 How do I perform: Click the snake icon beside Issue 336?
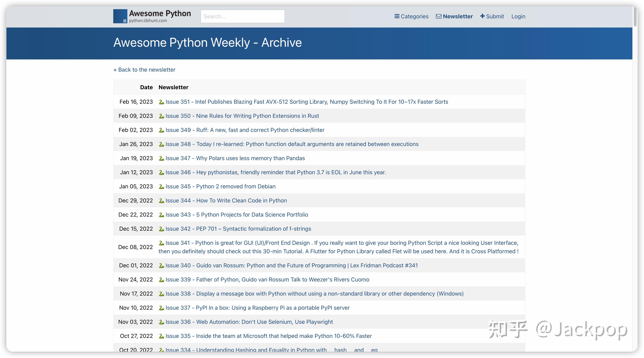[x=161, y=322]
